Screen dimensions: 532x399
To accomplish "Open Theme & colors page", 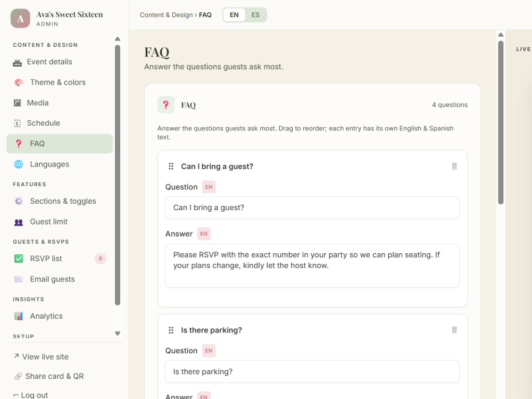I will (60, 82).
